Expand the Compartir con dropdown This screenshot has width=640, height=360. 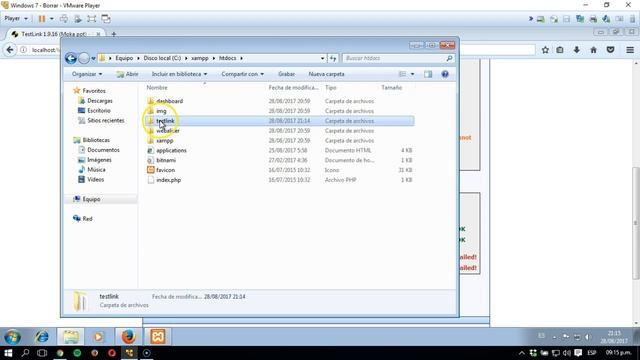coord(242,74)
